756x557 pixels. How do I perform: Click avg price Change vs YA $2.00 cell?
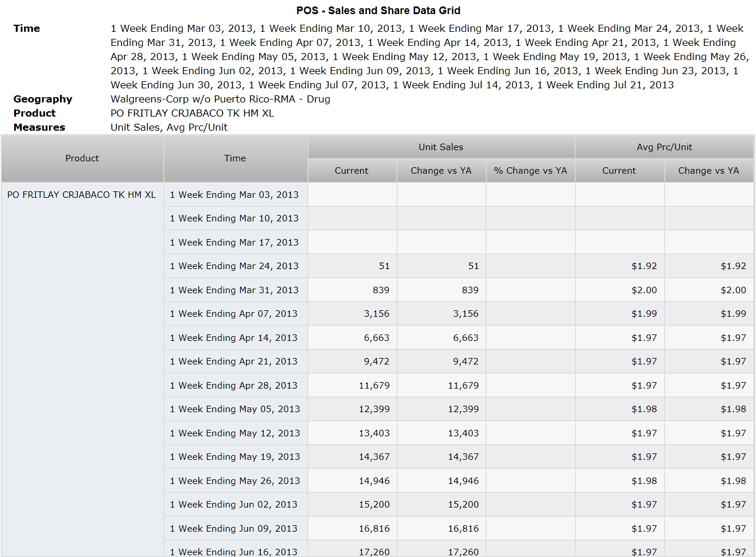(709, 290)
